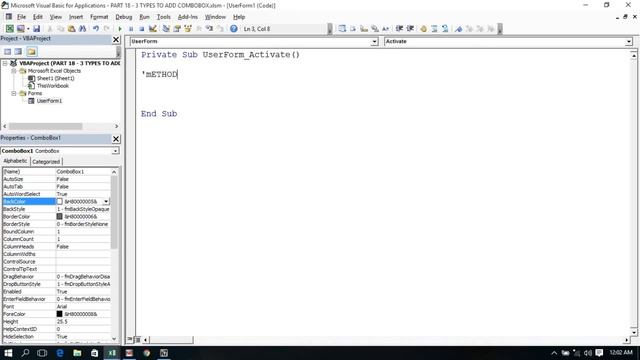Select the Font property row
This screenshot has width=640, height=360.
(x=56, y=307)
